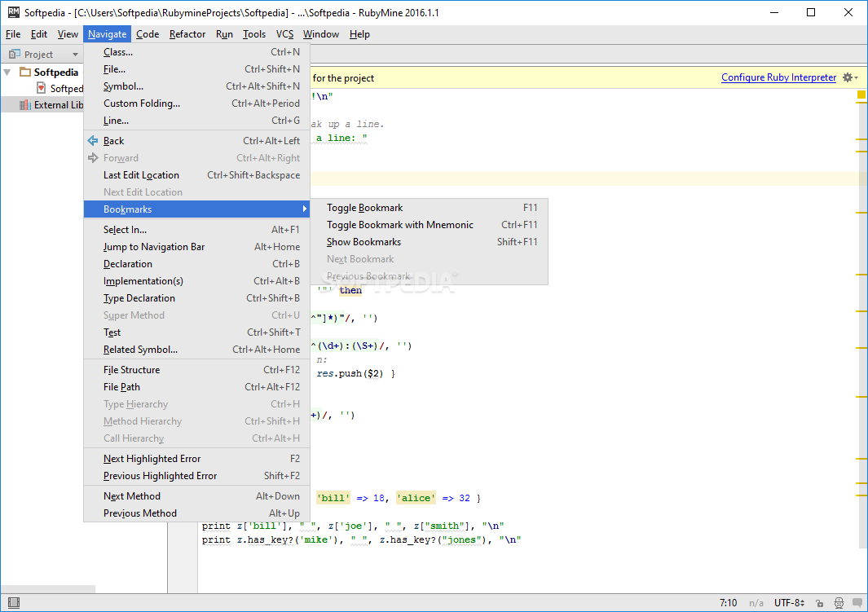Click the Back arrow icon in Navigate menu

93,140
